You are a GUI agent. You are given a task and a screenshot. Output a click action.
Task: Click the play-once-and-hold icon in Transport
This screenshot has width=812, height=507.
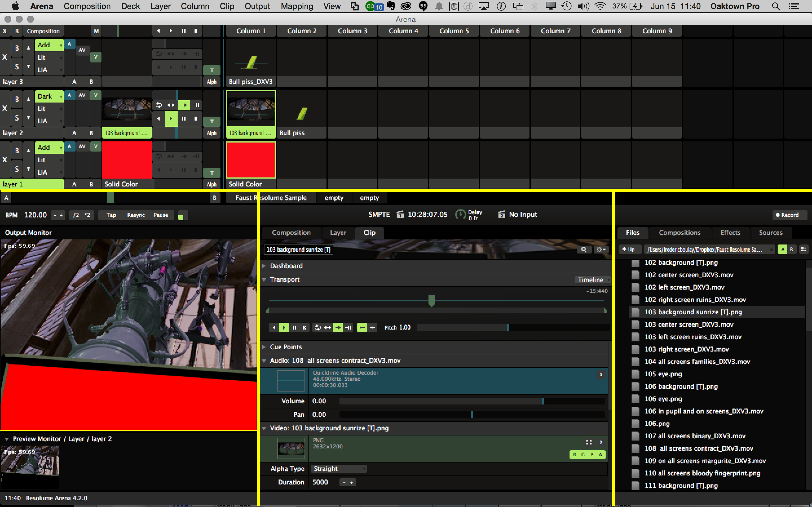point(348,328)
